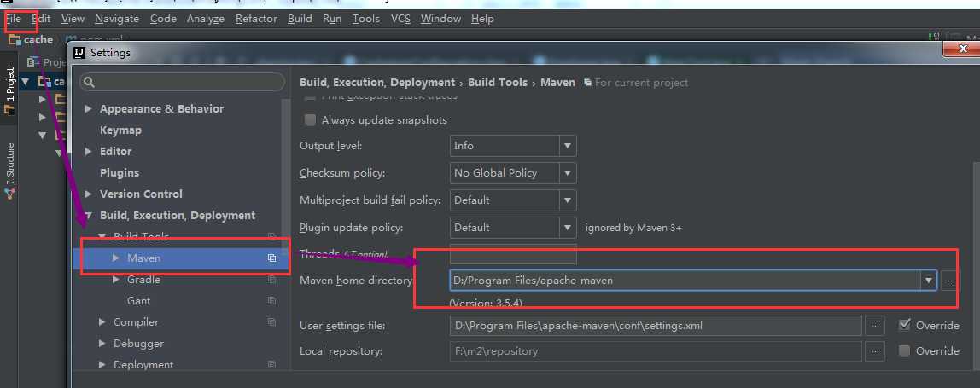Open the VCS menu
This screenshot has width=980, height=388.
coord(400,19)
